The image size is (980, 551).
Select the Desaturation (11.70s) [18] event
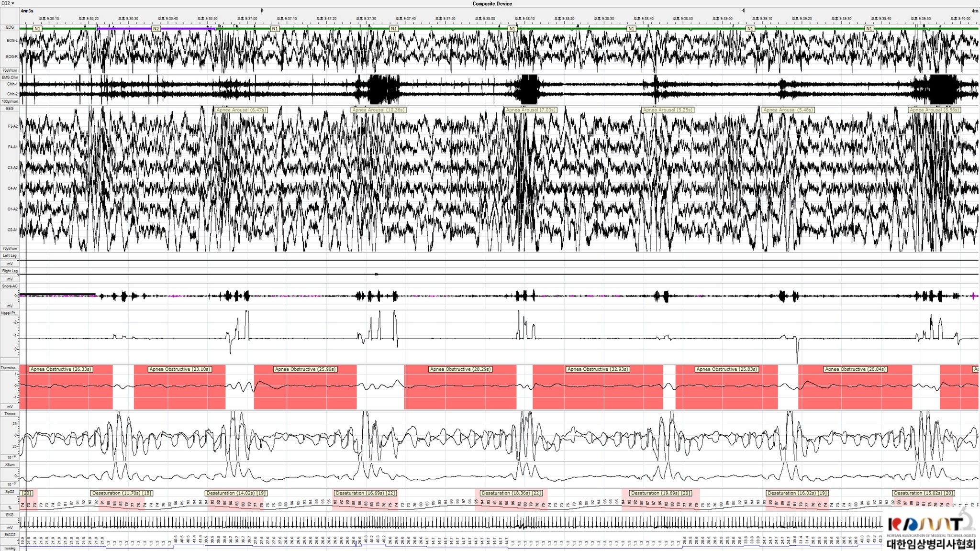tap(122, 493)
